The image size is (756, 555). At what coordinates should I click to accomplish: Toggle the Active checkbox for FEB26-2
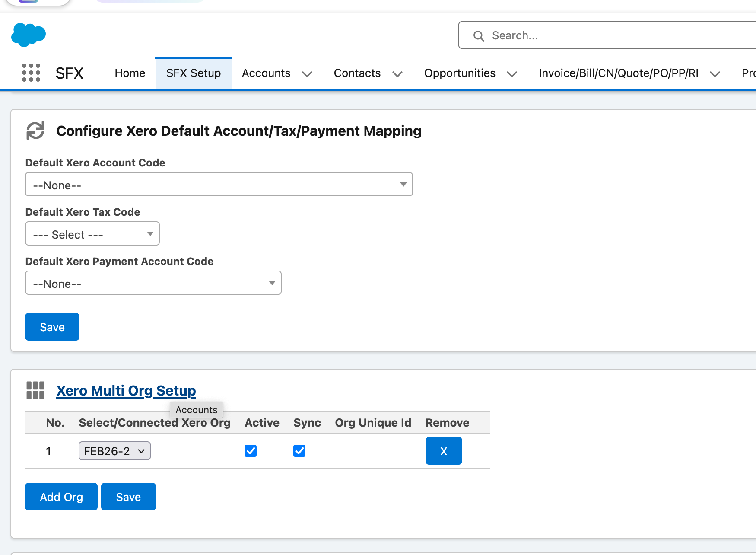(x=251, y=451)
